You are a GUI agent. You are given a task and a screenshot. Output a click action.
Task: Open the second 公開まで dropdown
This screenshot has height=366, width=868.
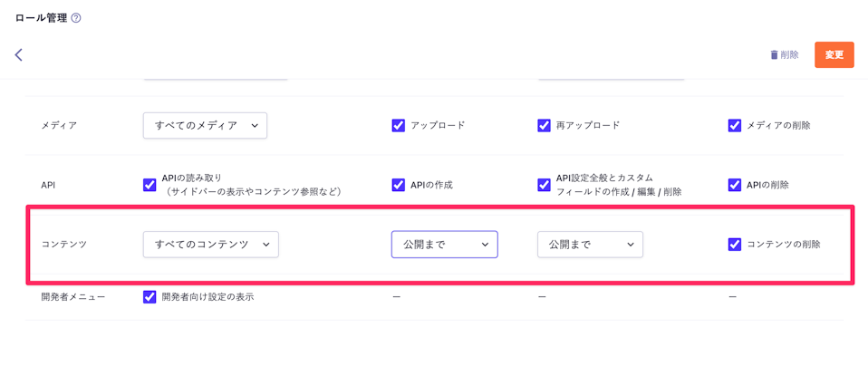coord(590,245)
